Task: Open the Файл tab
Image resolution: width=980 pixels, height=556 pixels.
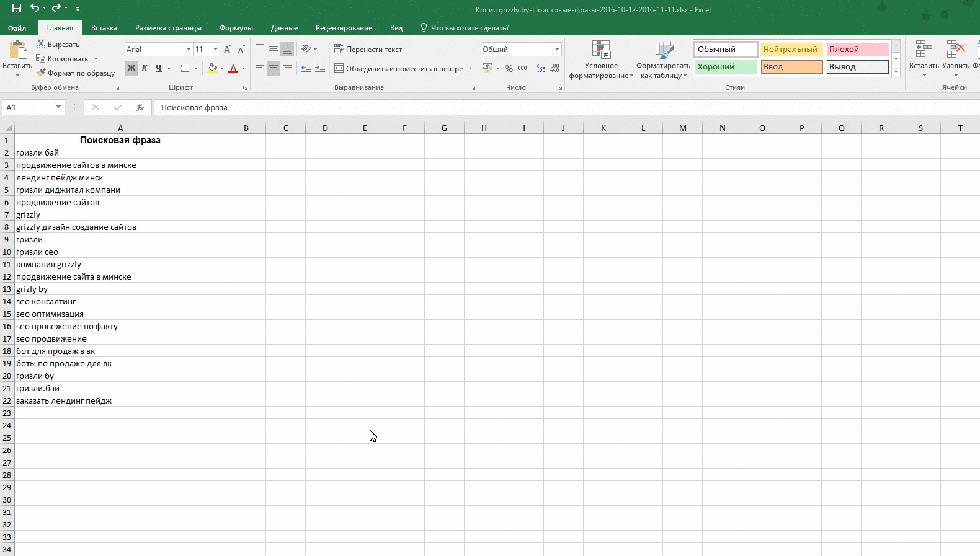Action: (17, 28)
